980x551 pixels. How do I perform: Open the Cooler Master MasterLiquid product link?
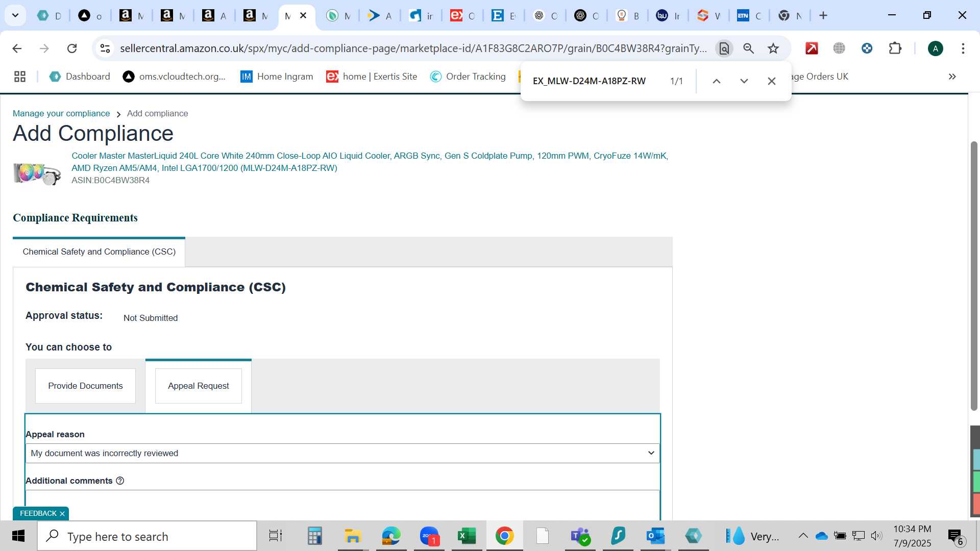pyautogui.click(x=370, y=162)
